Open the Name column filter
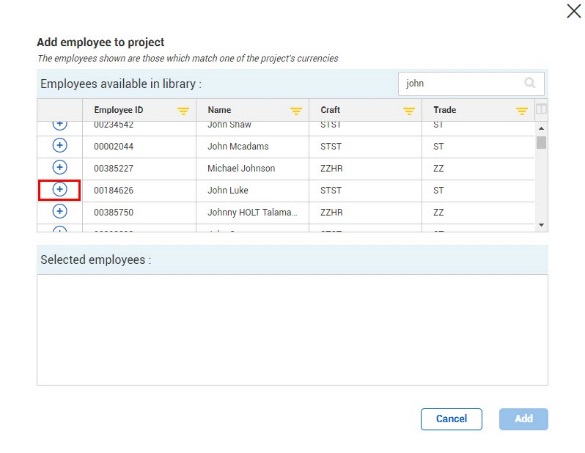 (296, 111)
